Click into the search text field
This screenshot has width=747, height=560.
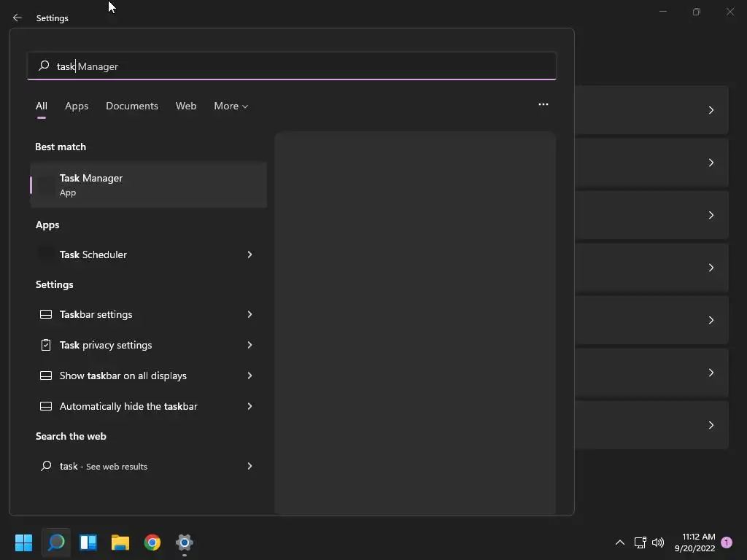pyautogui.click(x=292, y=66)
